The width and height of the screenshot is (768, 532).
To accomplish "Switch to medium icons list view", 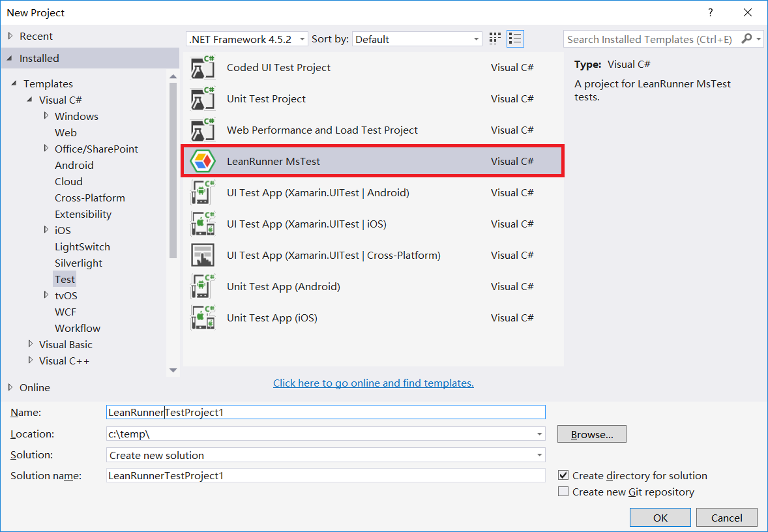I will pos(515,38).
